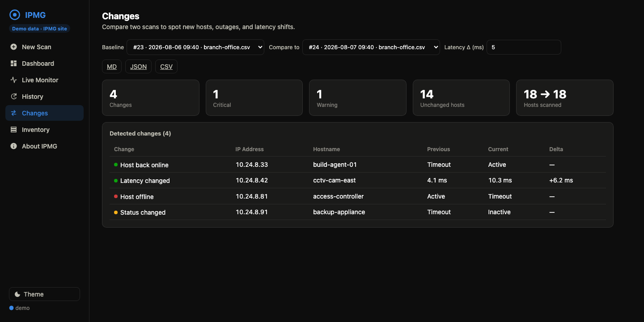Click the orange dot beside Status changed
The image size is (644, 322).
(116, 212)
